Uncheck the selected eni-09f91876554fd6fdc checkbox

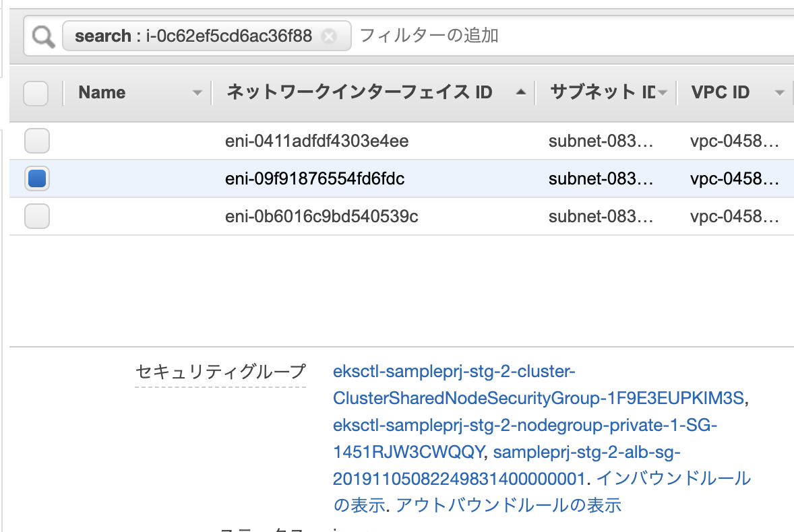pyautogui.click(x=37, y=178)
